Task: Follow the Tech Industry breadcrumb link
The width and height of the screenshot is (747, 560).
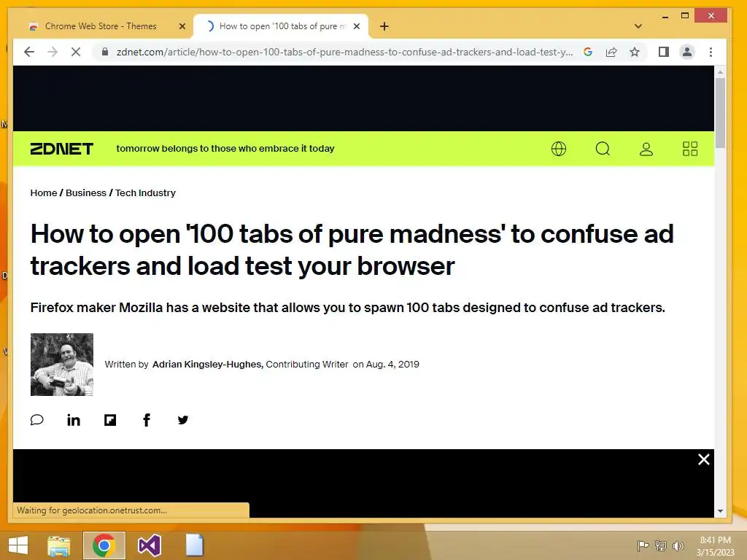Action: 145,192
